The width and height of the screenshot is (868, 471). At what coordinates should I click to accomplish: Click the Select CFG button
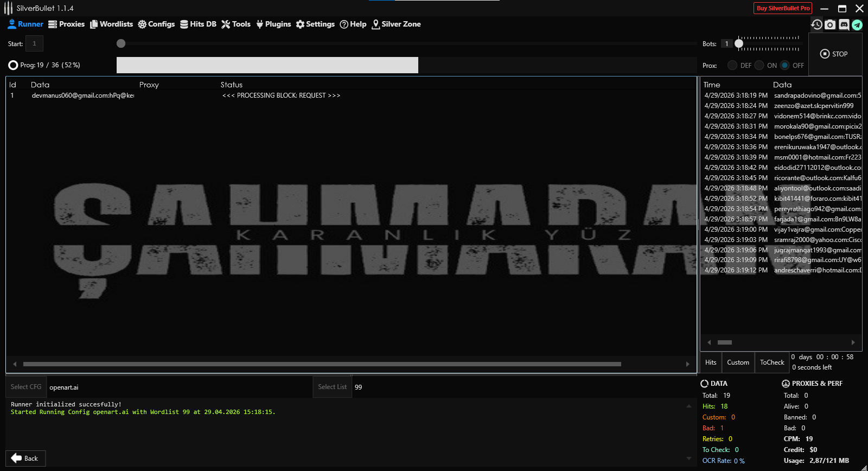(26, 387)
